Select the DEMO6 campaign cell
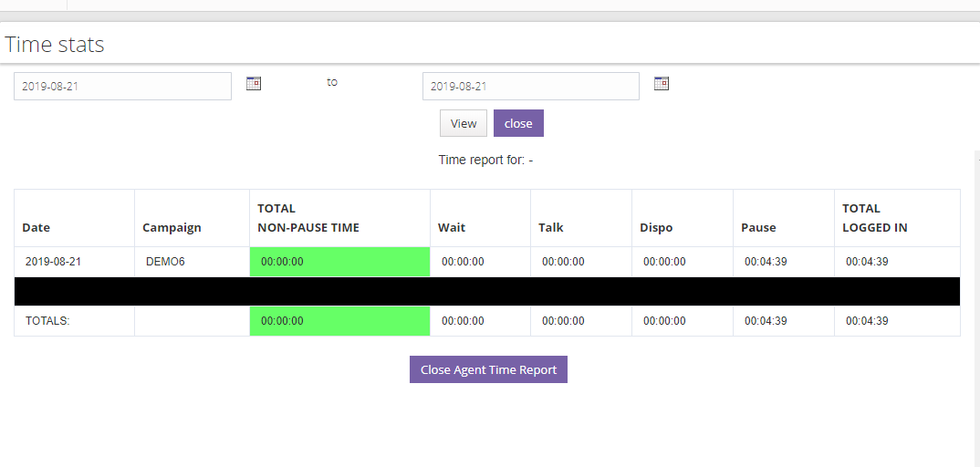The width and height of the screenshot is (980, 467). coord(165,262)
